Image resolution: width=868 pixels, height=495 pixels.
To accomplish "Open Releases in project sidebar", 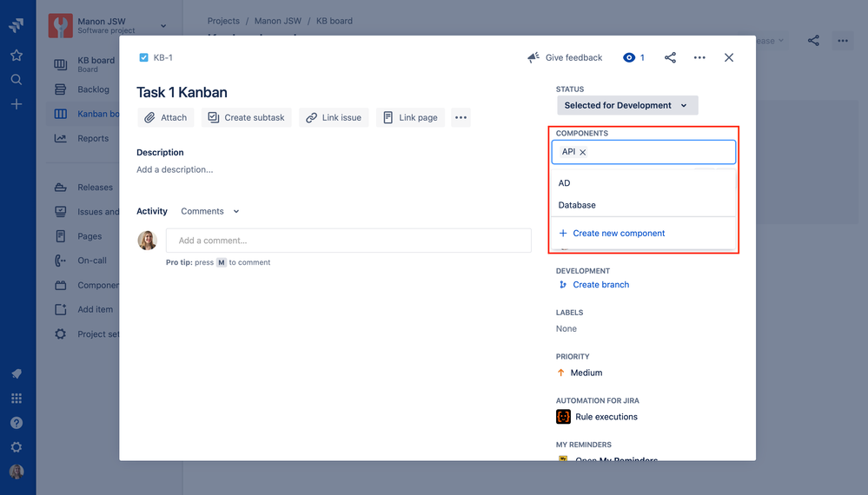I will [83, 187].
